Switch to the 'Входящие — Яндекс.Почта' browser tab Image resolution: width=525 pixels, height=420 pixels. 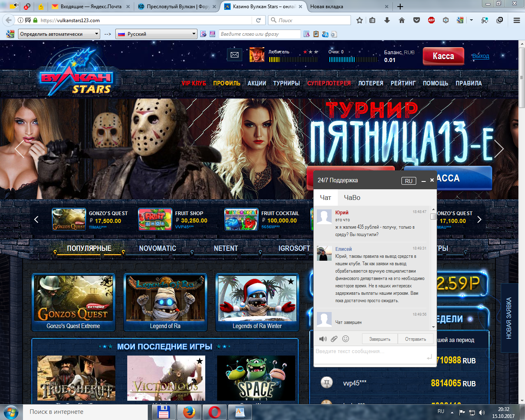click(x=91, y=7)
